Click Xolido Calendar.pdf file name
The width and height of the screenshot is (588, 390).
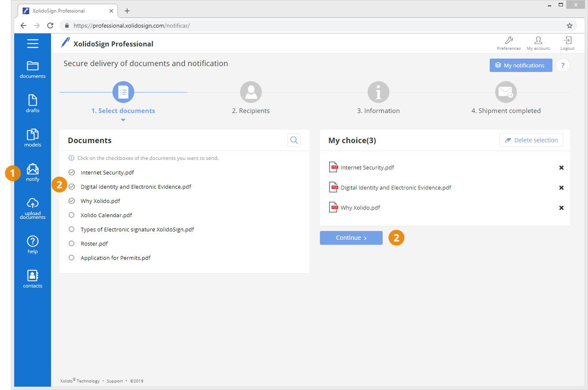(x=106, y=215)
